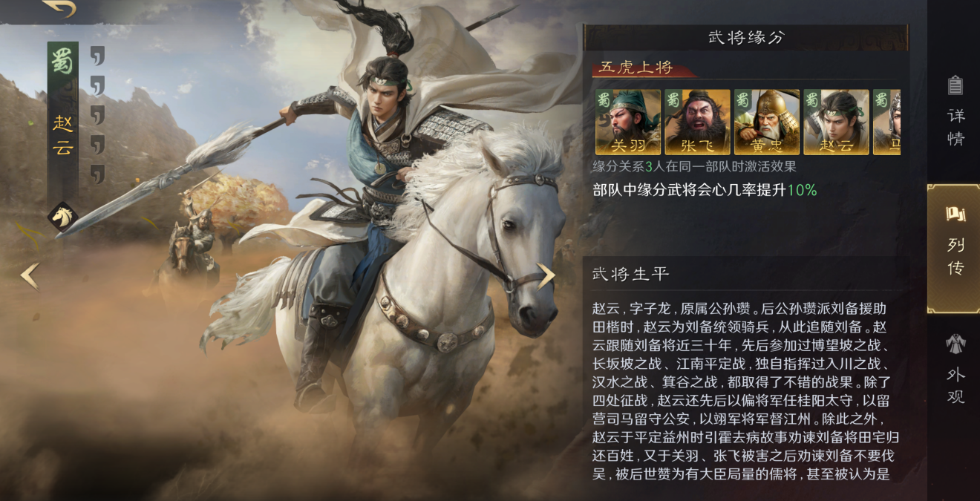Select the 张飞 portrait
The height and width of the screenshot is (501, 980).
pyautogui.click(x=697, y=122)
